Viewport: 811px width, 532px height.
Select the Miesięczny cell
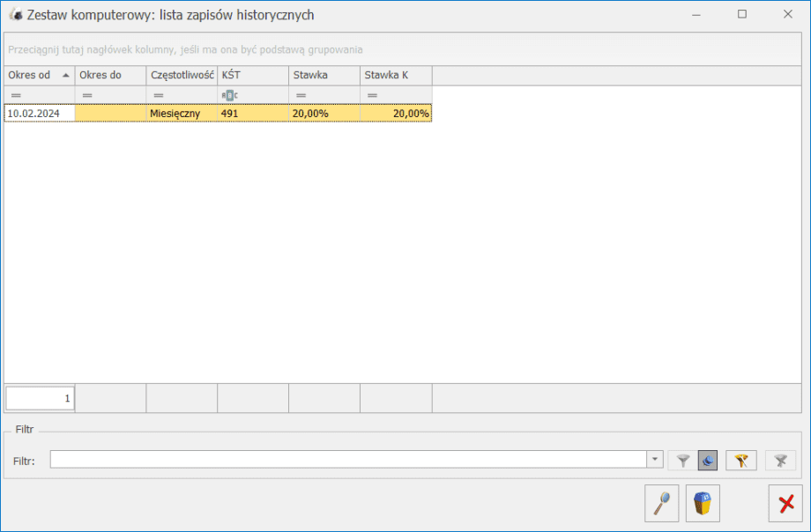(x=182, y=114)
